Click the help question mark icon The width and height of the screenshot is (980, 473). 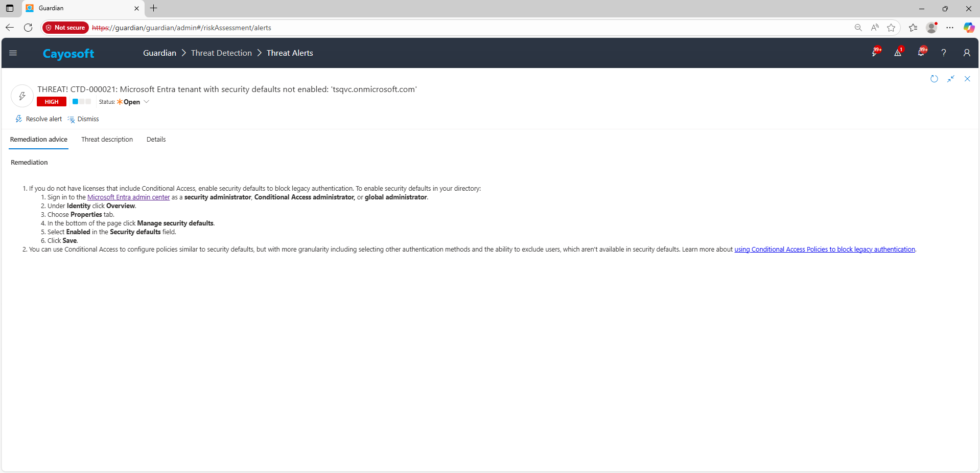[944, 53]
